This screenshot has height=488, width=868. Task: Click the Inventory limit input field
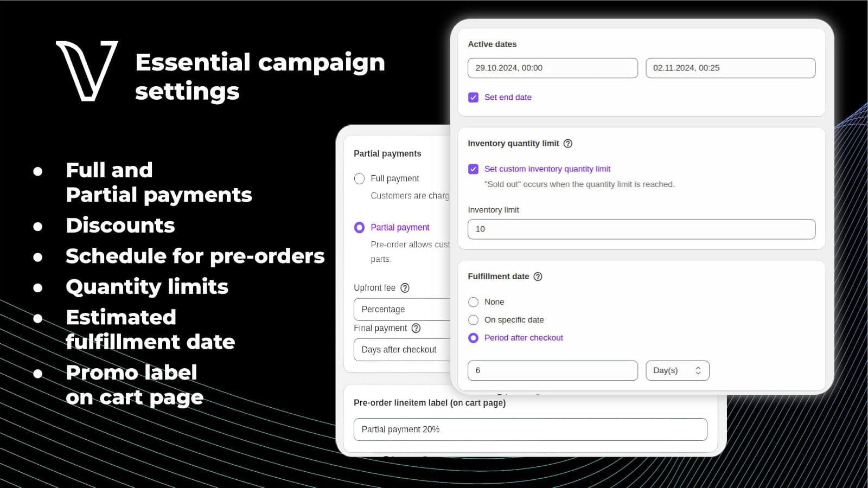click(641, 229)
